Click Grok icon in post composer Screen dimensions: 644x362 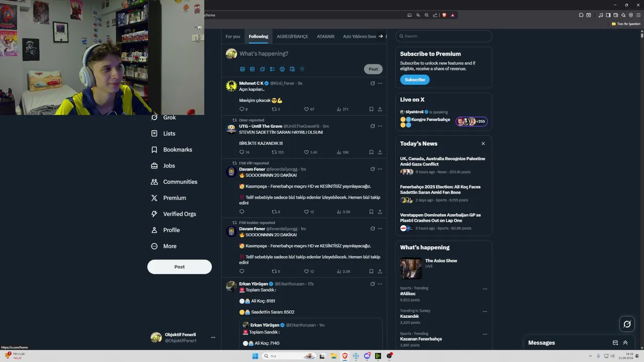pos(262,69)
